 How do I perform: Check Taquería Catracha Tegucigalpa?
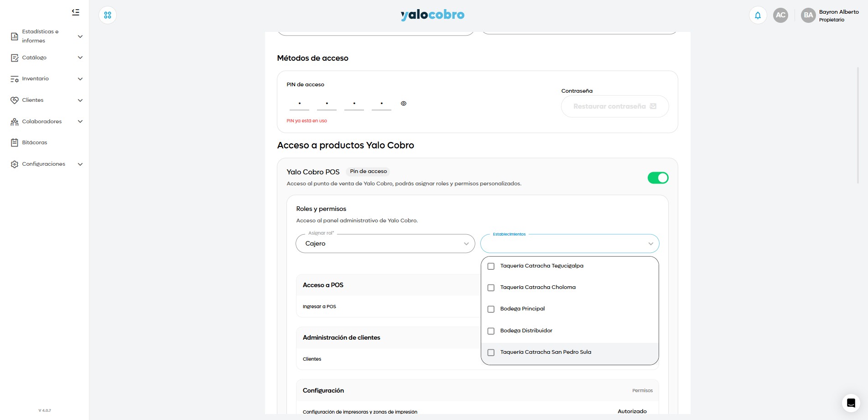(x=491, y=266)
